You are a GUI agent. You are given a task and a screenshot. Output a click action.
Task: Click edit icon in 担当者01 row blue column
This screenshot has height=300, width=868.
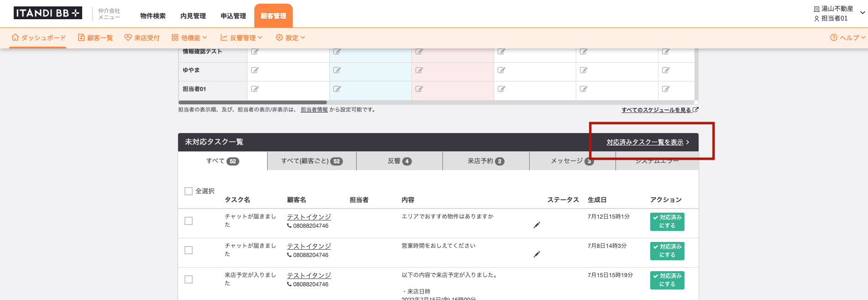(x=337, y=89)
